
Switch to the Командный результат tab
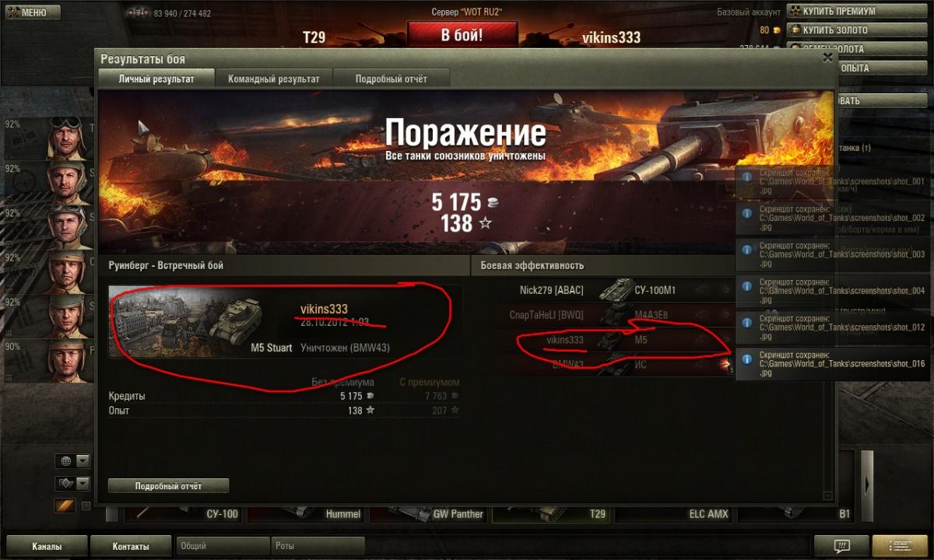tap(274, 79)
